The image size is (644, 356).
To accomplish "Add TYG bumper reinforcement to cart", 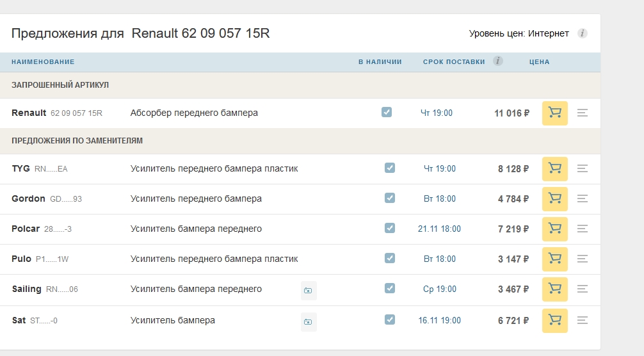I will click(555, 169).
